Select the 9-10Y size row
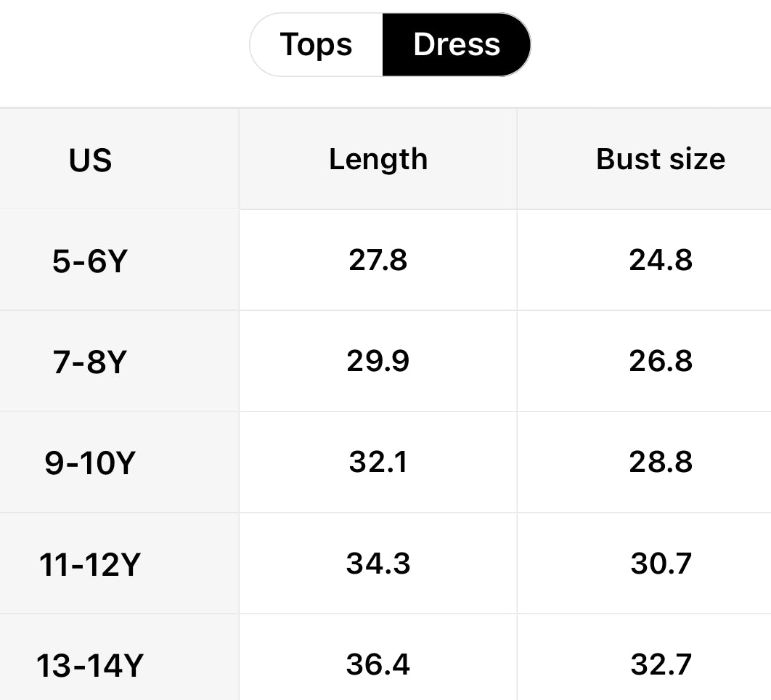771x700 pixels. [x=89, y=463]
